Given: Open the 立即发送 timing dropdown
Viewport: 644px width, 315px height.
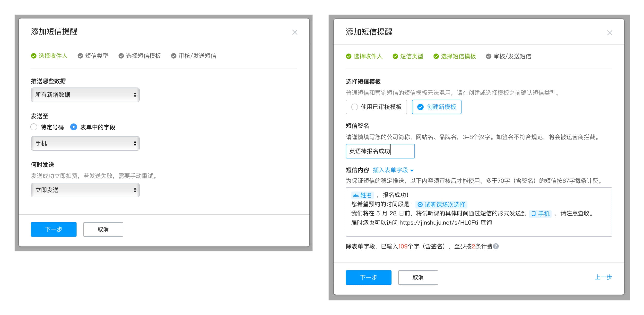Looking at the screenshot, I should tap(85, 190).
